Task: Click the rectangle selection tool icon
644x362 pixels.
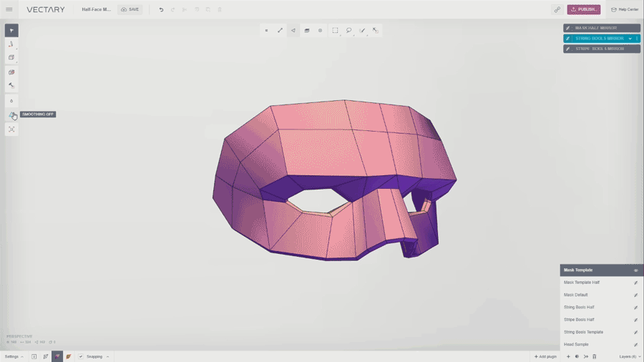Action: click(335, 30)
